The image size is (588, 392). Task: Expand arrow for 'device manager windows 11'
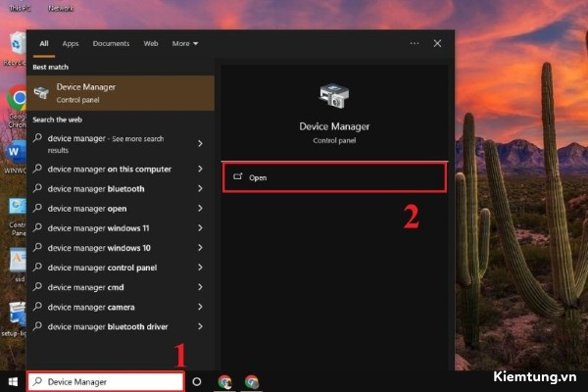[200, 228]
